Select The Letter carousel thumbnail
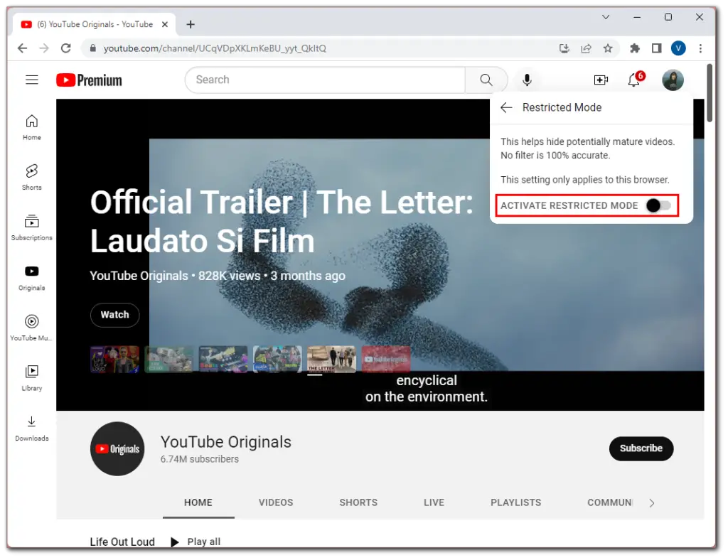Screen dimensions: 728x560 [331, 359]
